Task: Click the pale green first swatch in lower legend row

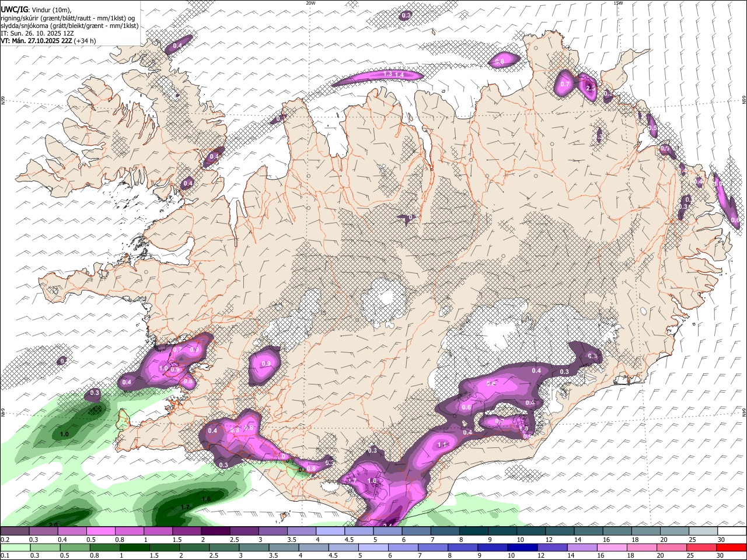Action: click(15, 547)
